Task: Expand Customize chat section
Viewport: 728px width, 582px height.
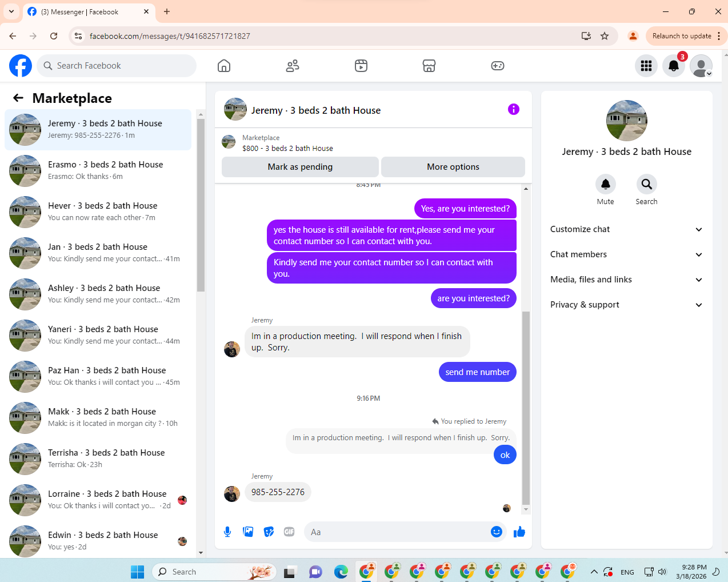Action: (x=626, y=229)
